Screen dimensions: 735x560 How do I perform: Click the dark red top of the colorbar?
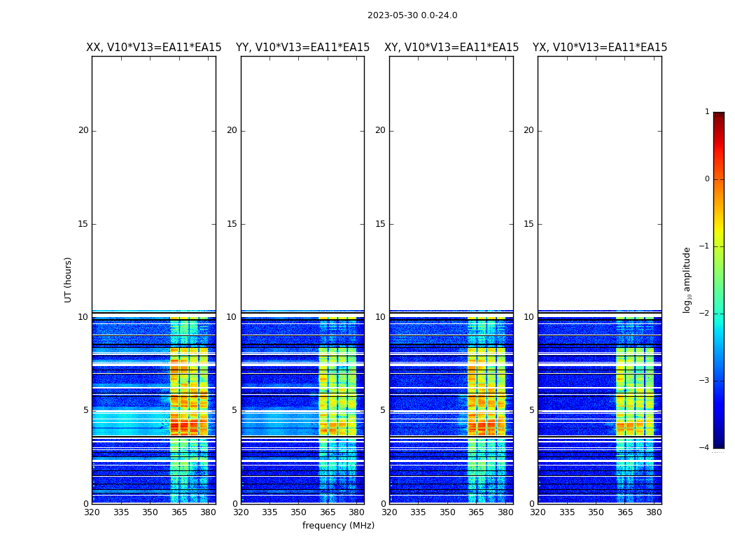click(x=718, y=116)
